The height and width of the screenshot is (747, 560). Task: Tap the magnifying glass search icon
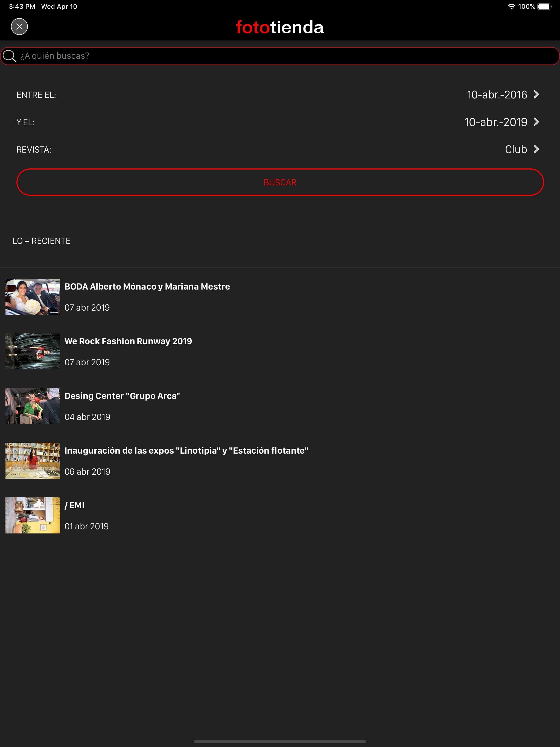click(x=10, y=56)
